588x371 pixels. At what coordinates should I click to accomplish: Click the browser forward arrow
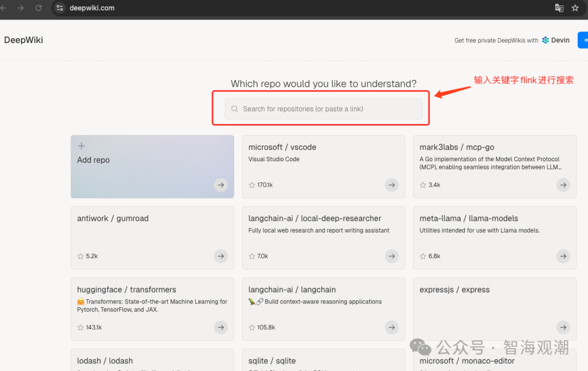coord(21,8)
